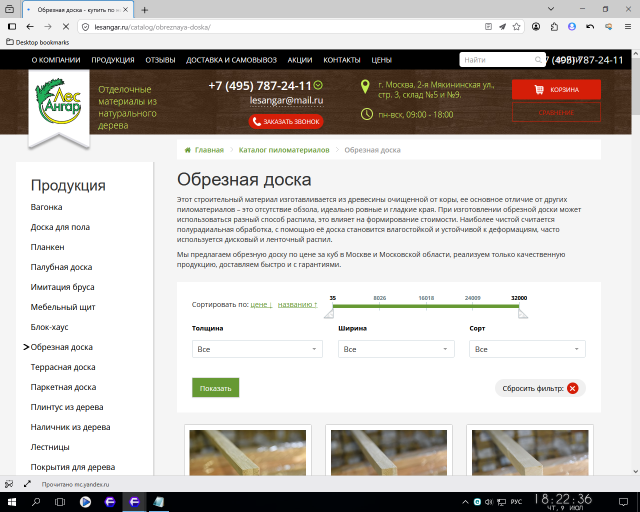Open Desktop bookmarks folder
This screenshot has height=512, width=640.
point(38,42)
